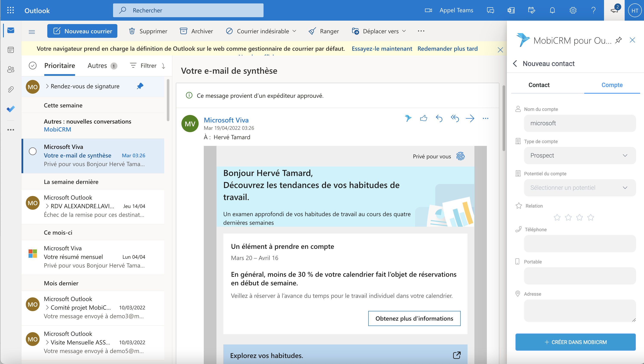Screen dimensions: 644x364
Task: Switch to the Contact tab in MobiCRM
Action: (x=539, y=85)
